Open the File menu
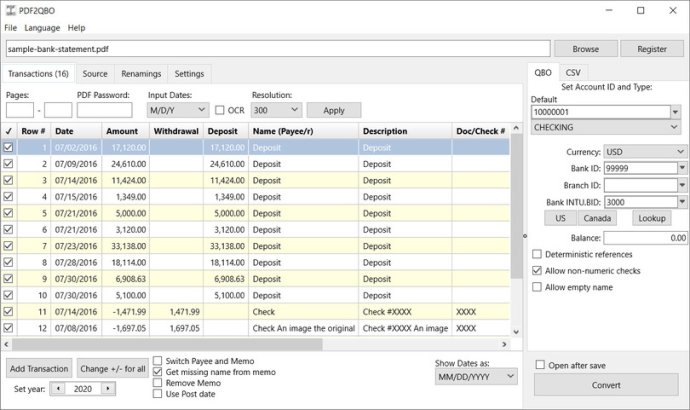The width and height of the screenshot is (690, 410). pos(11,28)
